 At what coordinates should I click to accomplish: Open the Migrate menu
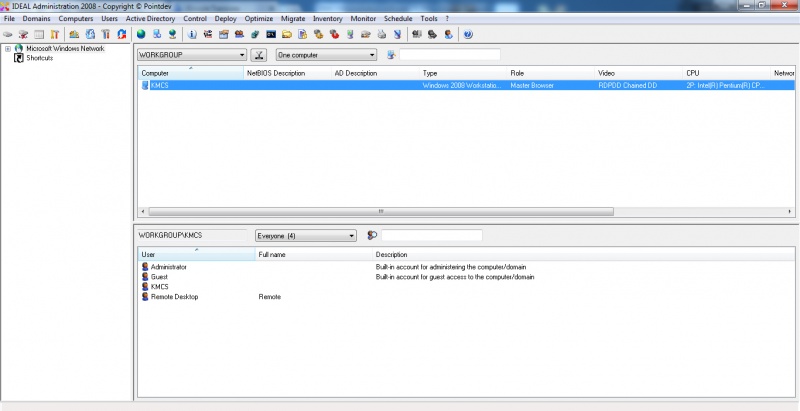coord(293,18)
